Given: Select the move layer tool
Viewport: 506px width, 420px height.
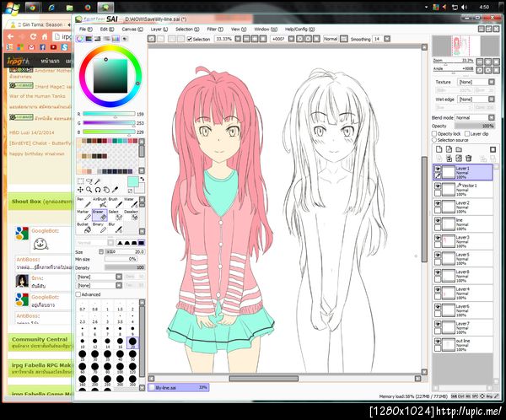Looking at the screenshot, I should (x=80, y=190).
